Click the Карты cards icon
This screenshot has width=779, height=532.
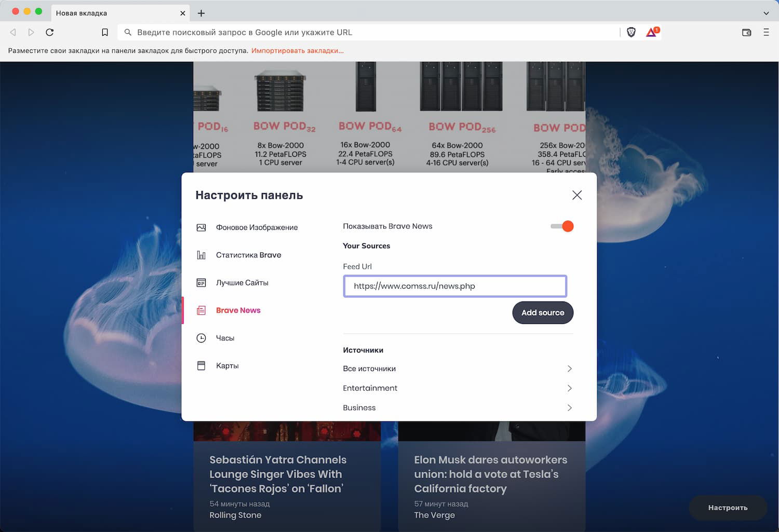[x=202, y=365]
